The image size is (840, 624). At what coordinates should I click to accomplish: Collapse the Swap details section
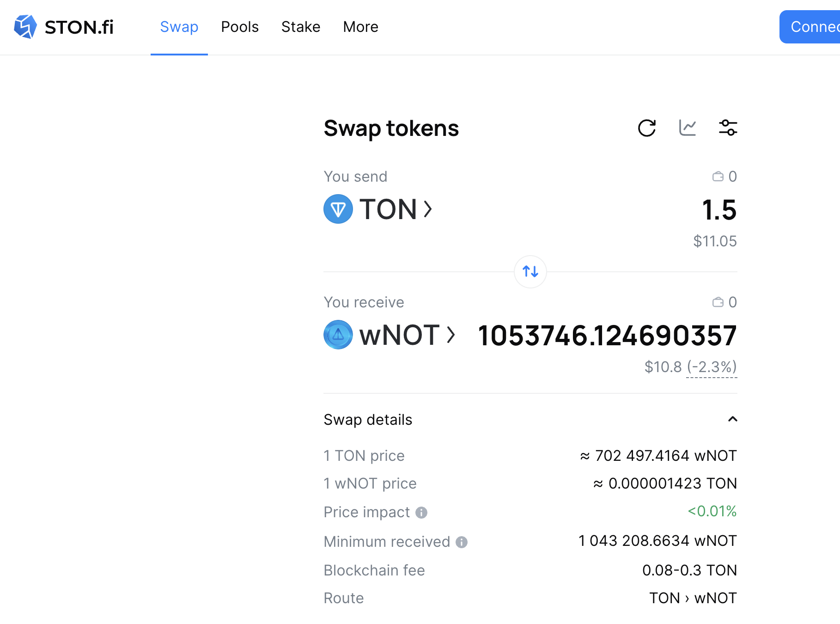733,419
